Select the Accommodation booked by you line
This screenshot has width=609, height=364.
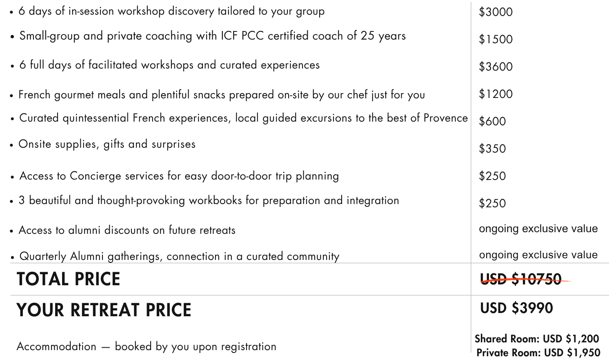pyautogui.click(x=147, y=346)
